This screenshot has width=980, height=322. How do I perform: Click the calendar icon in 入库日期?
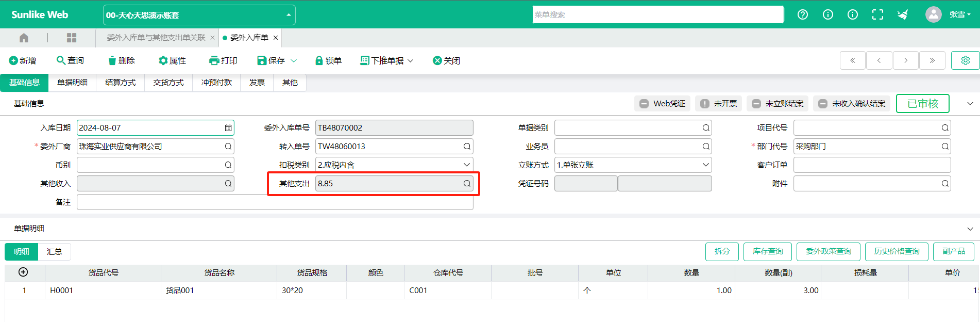228,128
